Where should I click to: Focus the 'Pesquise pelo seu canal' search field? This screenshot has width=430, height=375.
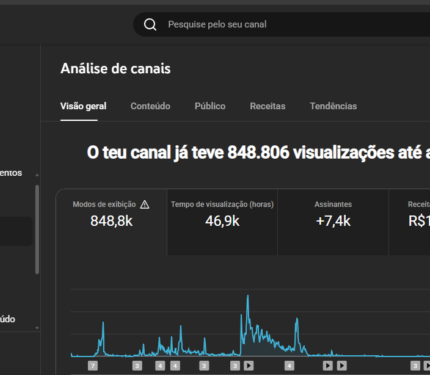282,24
